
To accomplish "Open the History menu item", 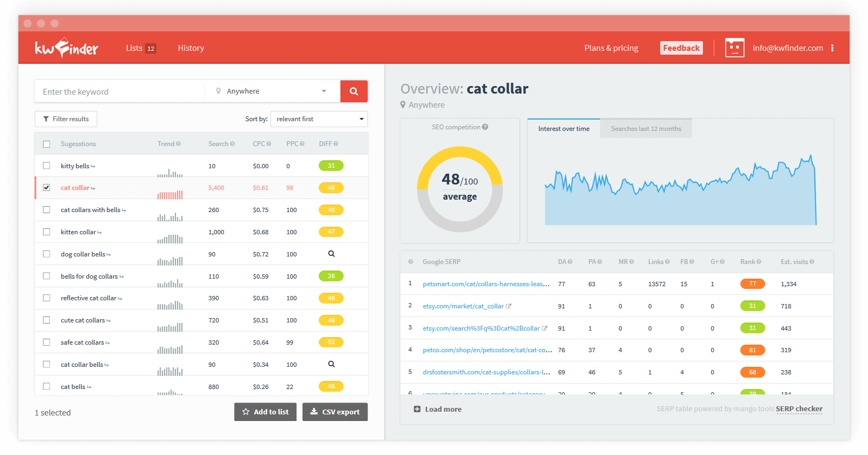I will click(191, 48).
